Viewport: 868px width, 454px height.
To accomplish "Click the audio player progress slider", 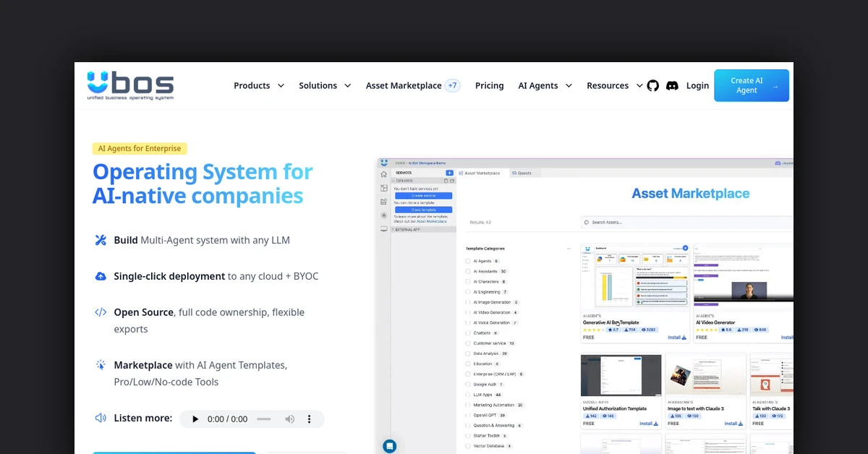I will (263, 419).
